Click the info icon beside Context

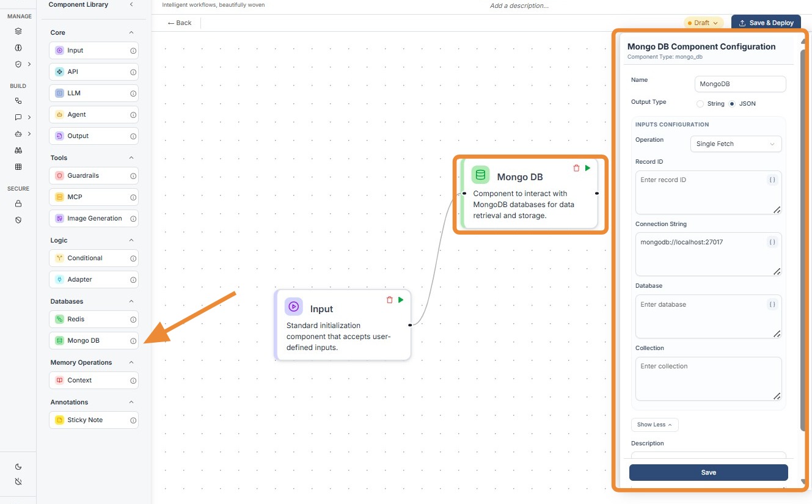[x=133, y=381]
